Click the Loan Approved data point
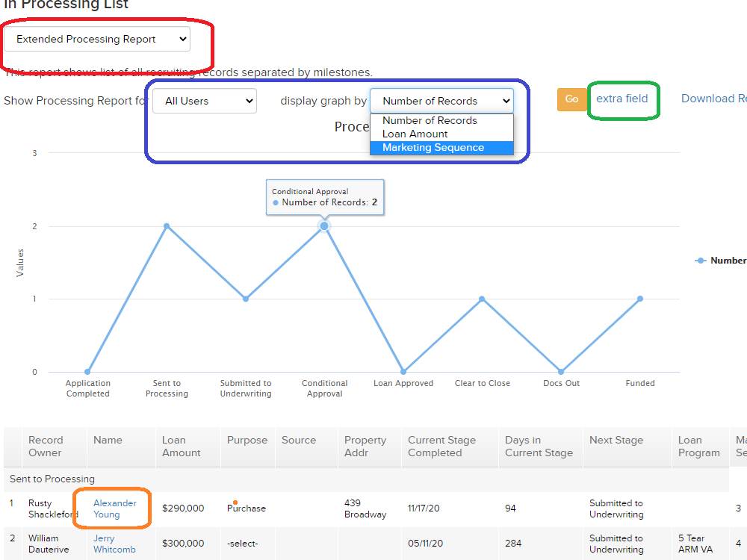The image size is (747, 560). 403,372
